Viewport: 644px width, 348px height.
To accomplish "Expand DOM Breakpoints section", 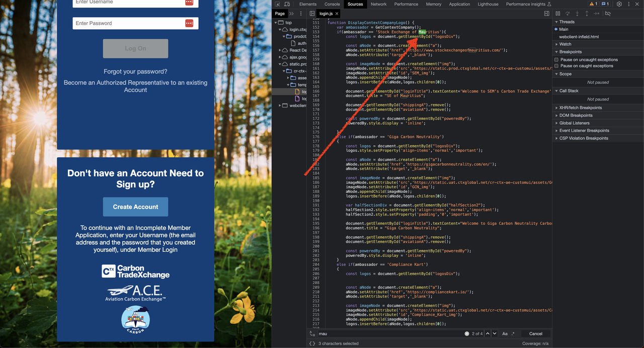I will (x=598, y=115).
